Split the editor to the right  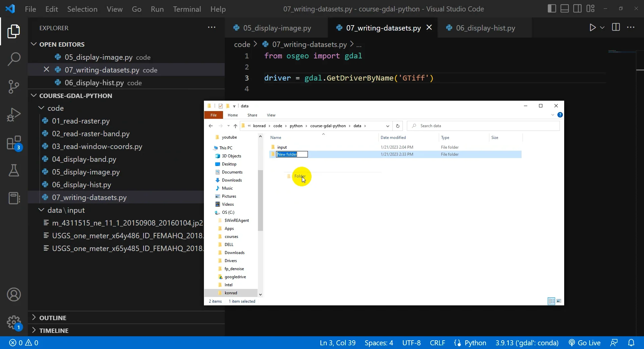[616, 28]
